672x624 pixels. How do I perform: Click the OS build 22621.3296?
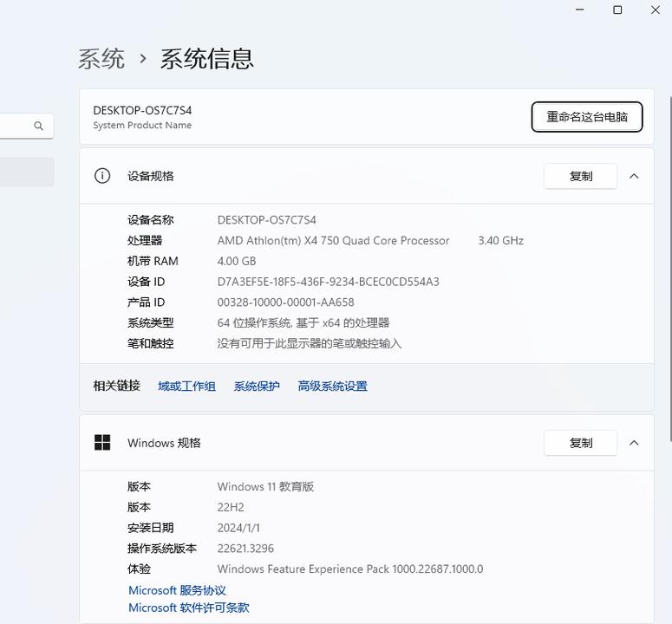[245, 549]
